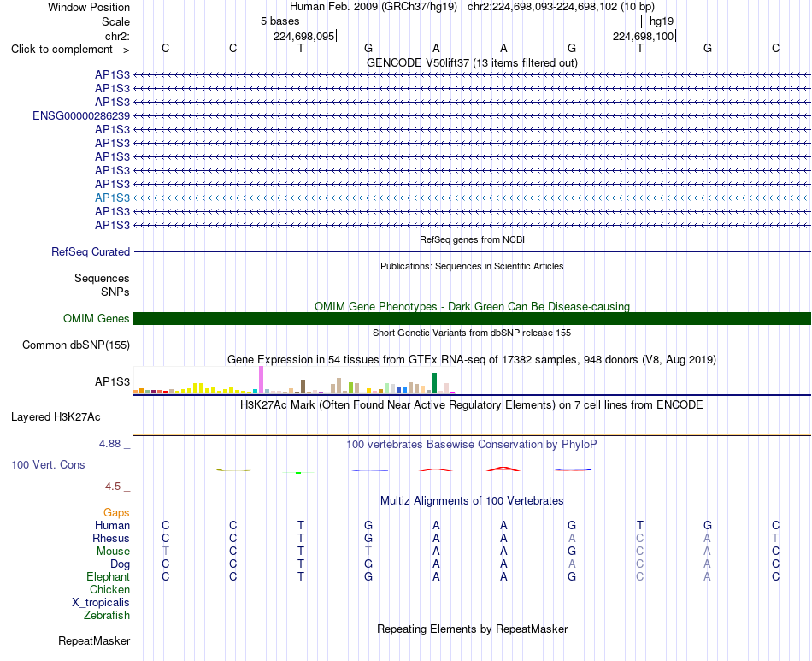Screen dimensions: 812x661
Task: Open the Common dbSNP(155) track label
Action: [76, 345]
